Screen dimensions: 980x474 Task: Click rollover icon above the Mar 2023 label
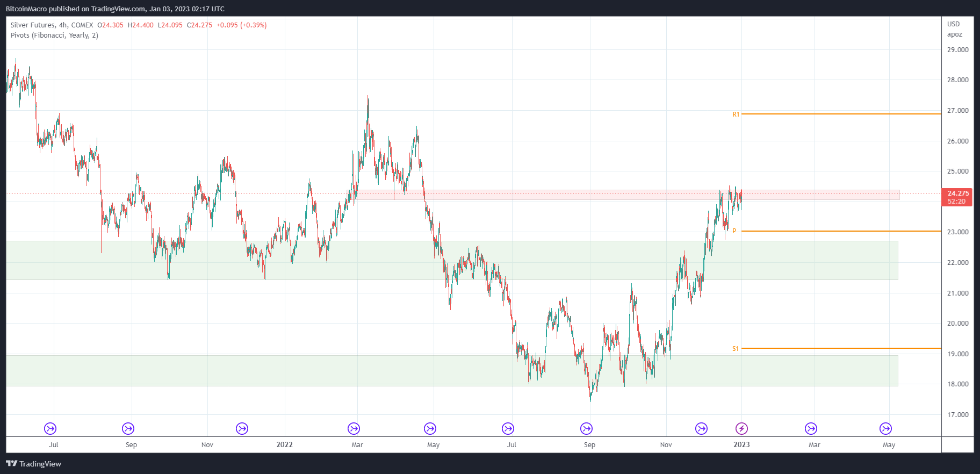811,428
